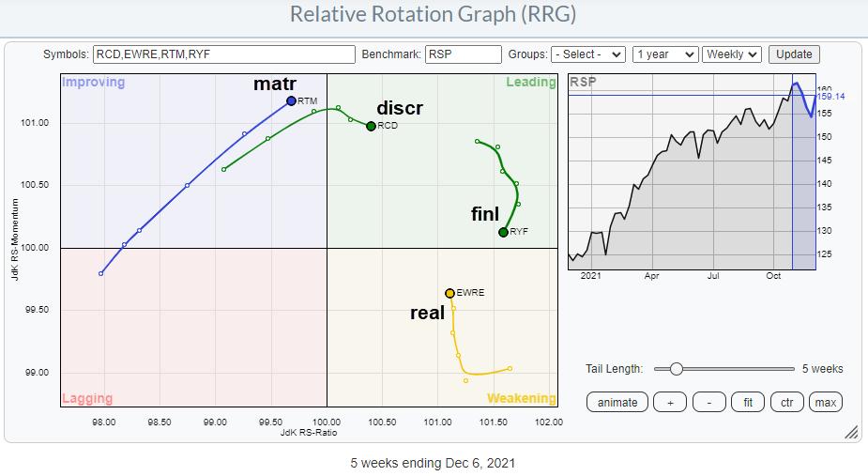Screen dimensions: 868x476
Task: Expand the Weekly interval dropdown
Action: pos(732,54)
